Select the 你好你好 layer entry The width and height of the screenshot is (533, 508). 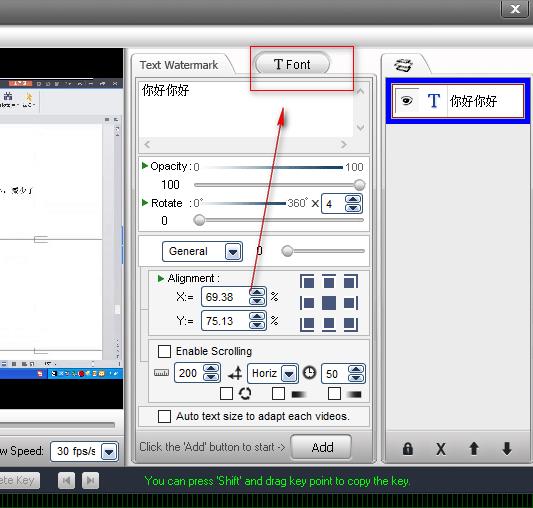pyautogui.click(x=458, y=101)
